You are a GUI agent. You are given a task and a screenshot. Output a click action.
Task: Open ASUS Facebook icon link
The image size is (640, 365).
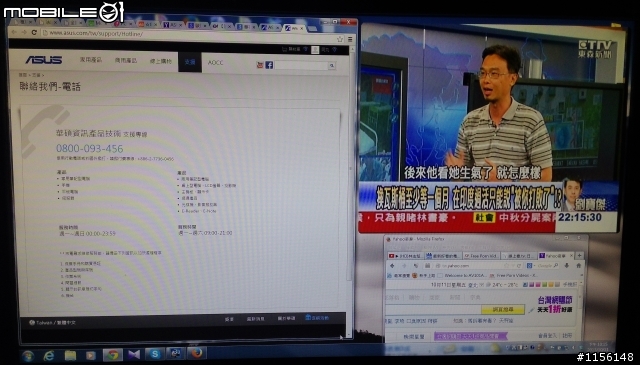click(269, 65)
